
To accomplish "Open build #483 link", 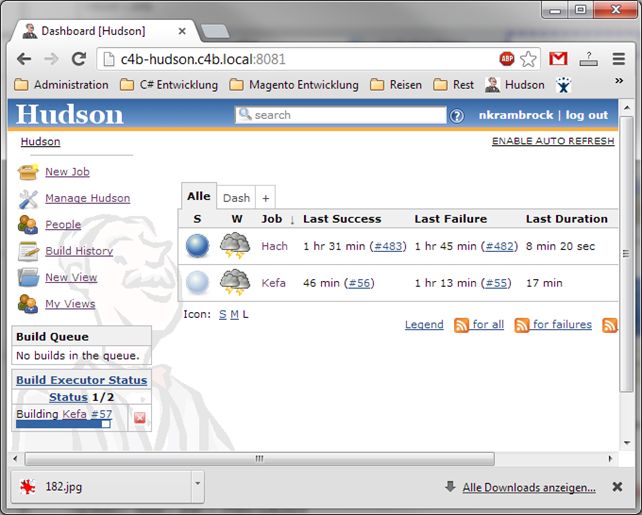I will tap(388, 246).
